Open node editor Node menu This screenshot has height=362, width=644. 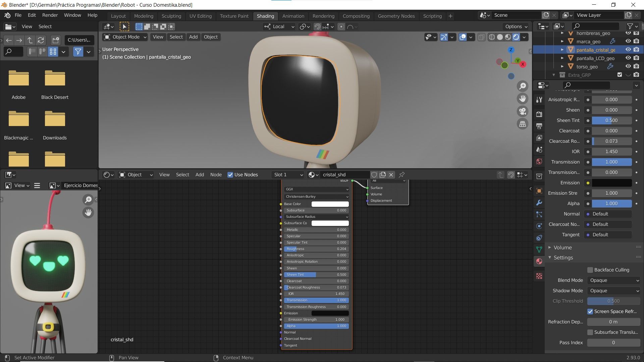pyautogui.click(x=216, y=175)
